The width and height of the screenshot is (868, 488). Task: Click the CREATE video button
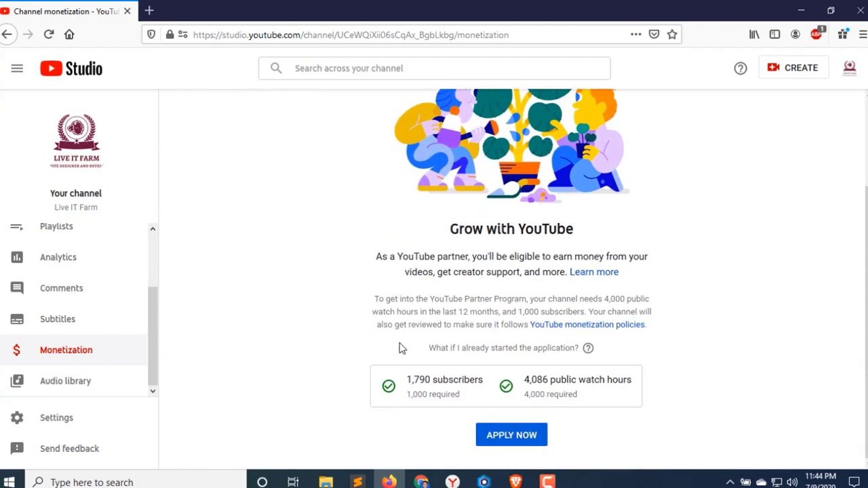(x=793, y=68)
